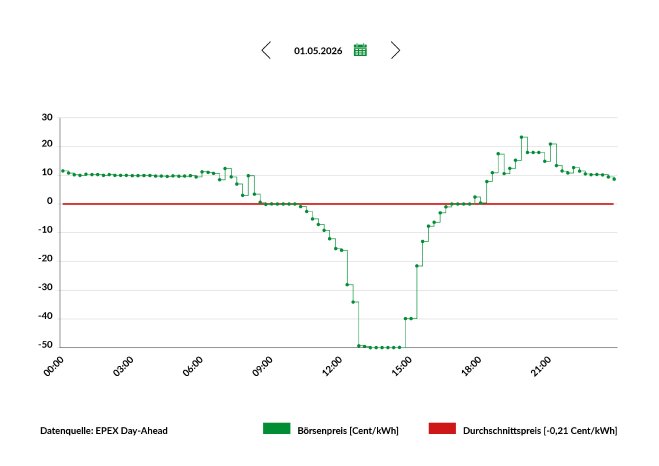The width and height of the screenshot is (659, 466).
Task: Toggle the Börsenpreis legend entry
Action: pos(331,430)
